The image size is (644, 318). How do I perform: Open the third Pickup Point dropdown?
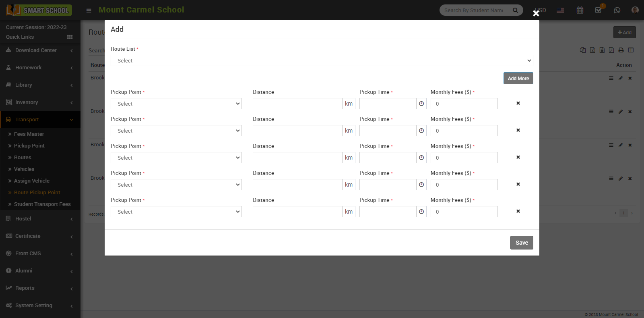coord(176,158)
